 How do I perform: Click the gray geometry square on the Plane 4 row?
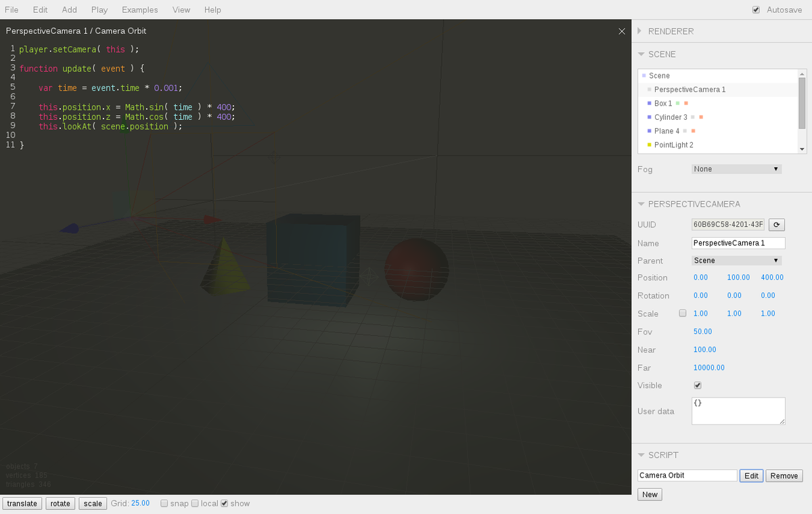pyautogui.click(x=685, y=131)
